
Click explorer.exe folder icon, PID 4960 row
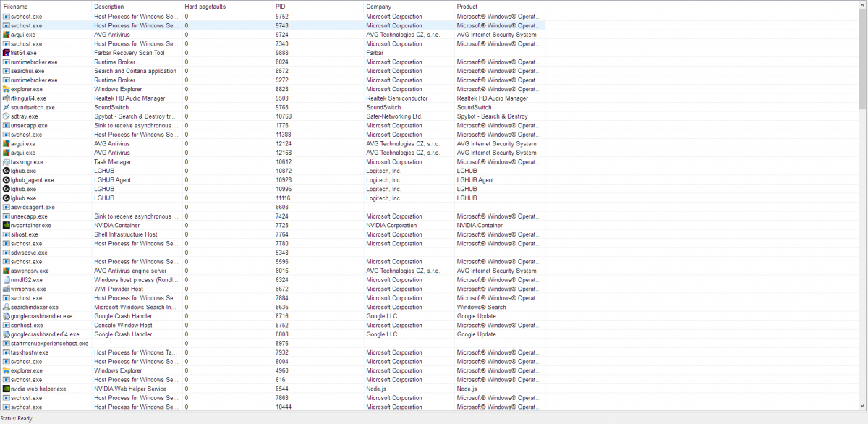click(x=7, y=370)
